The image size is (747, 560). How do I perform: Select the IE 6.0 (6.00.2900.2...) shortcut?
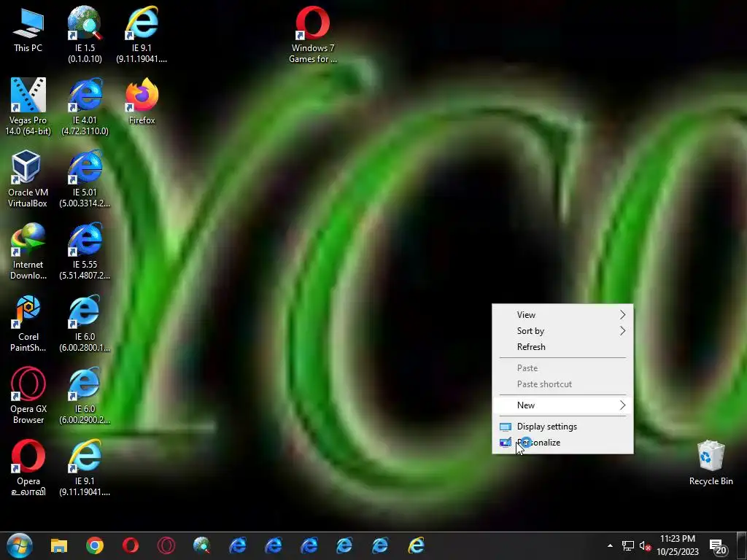tap(85, 396)
